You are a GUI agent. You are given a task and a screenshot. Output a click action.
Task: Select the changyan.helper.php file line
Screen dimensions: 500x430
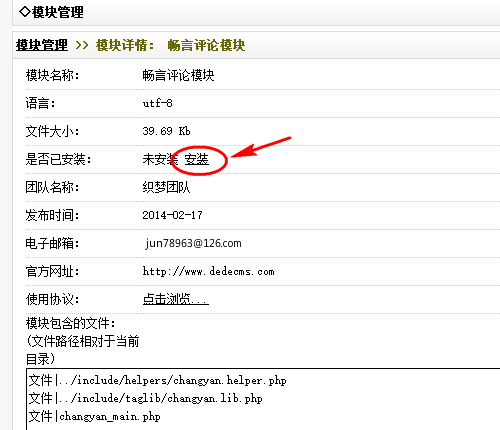pyautogui.click(x=157, y=380)
